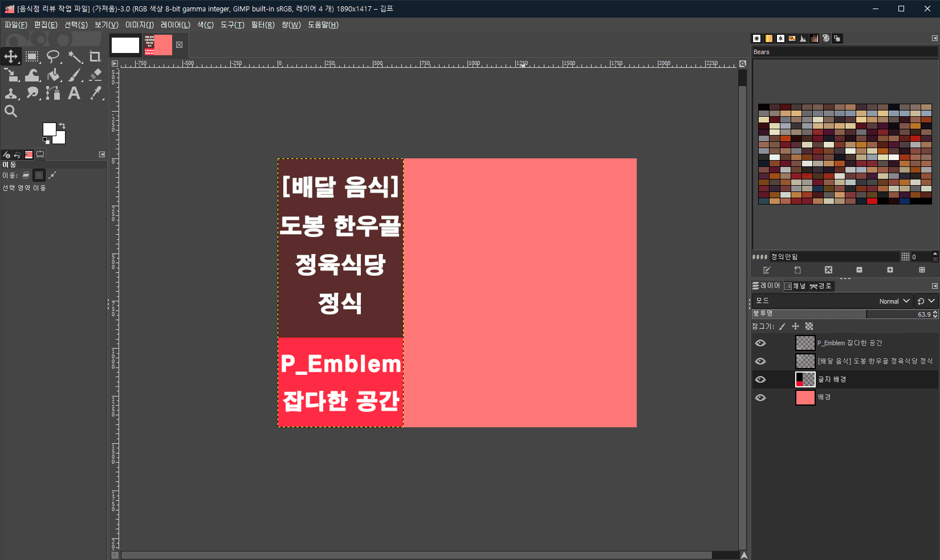Hide the [배달 음식] 도봉 한우골 layer

tap(760, 361)
